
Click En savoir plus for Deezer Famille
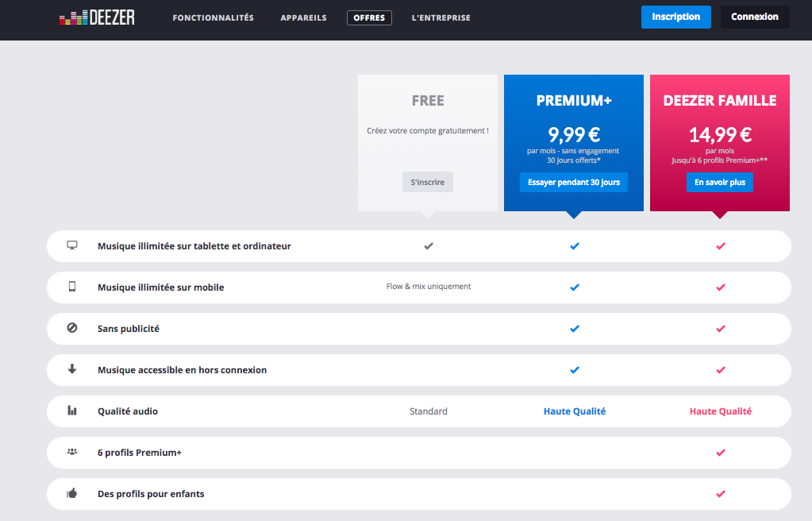click(x=719, y=182)
